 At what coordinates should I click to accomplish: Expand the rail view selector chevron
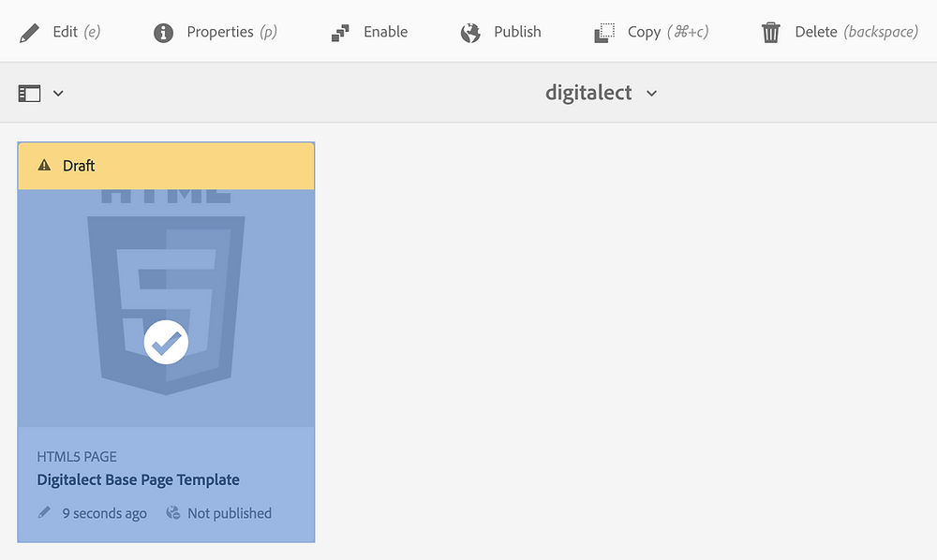(58, 93)
